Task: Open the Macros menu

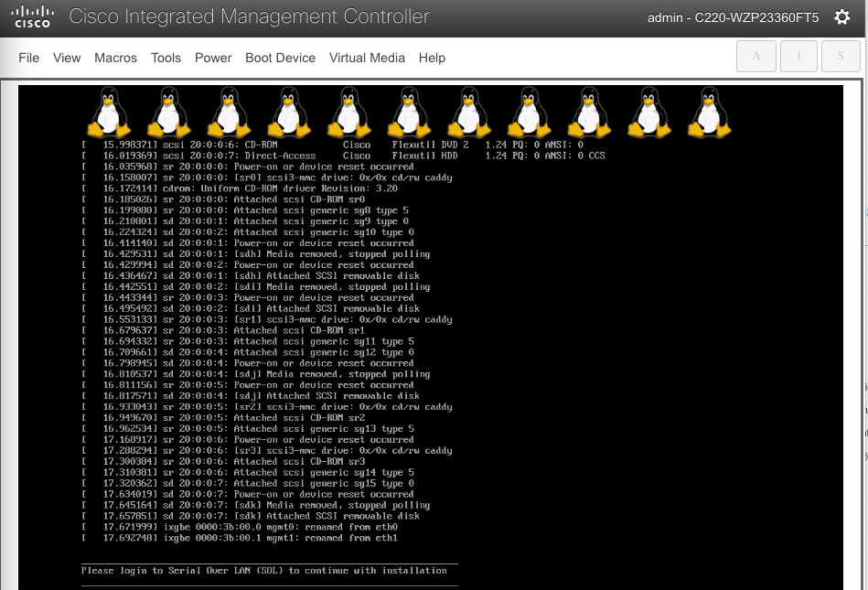Action: [115, 58]
